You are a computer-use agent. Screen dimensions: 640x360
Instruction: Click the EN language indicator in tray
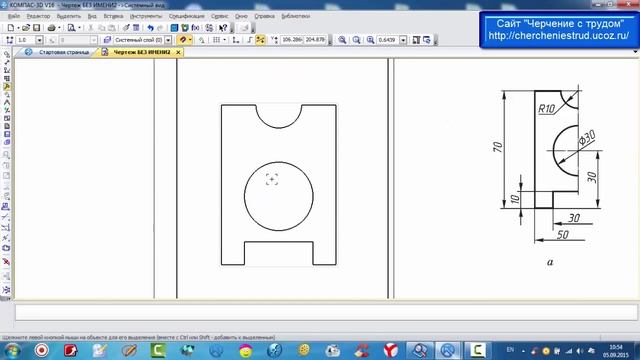click(510, 350)
